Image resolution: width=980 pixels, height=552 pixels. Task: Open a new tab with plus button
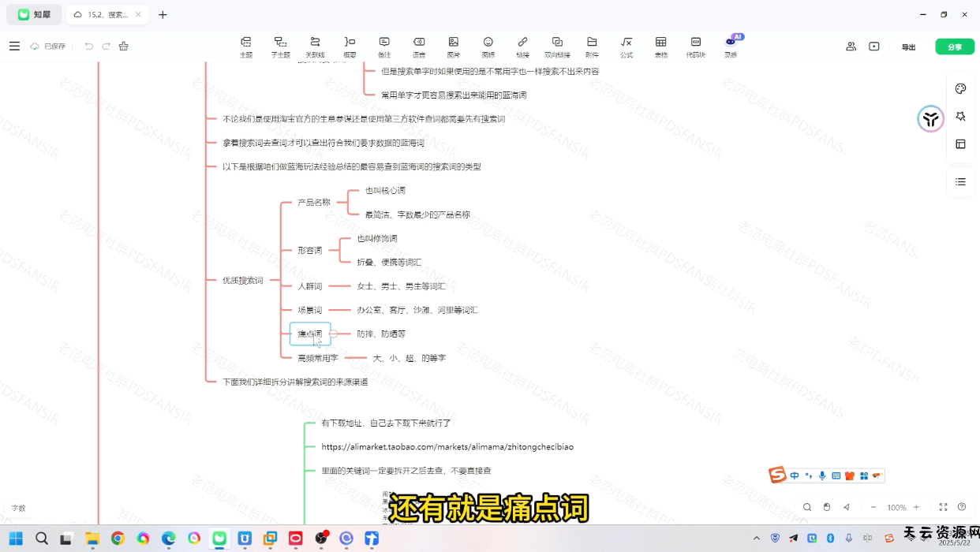(163, 14)
